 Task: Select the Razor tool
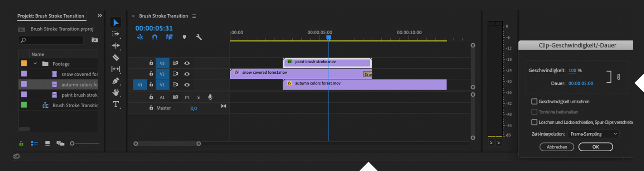click(116, 57)
